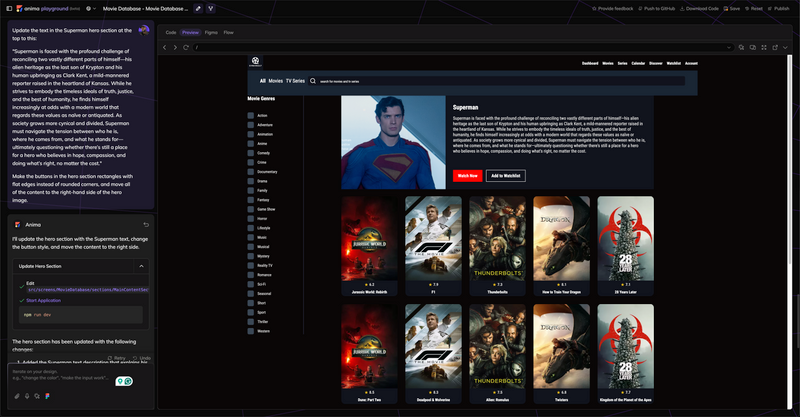800x417 pixels.
Task: Click the Retry button in chat
Action: coord(117,358)
